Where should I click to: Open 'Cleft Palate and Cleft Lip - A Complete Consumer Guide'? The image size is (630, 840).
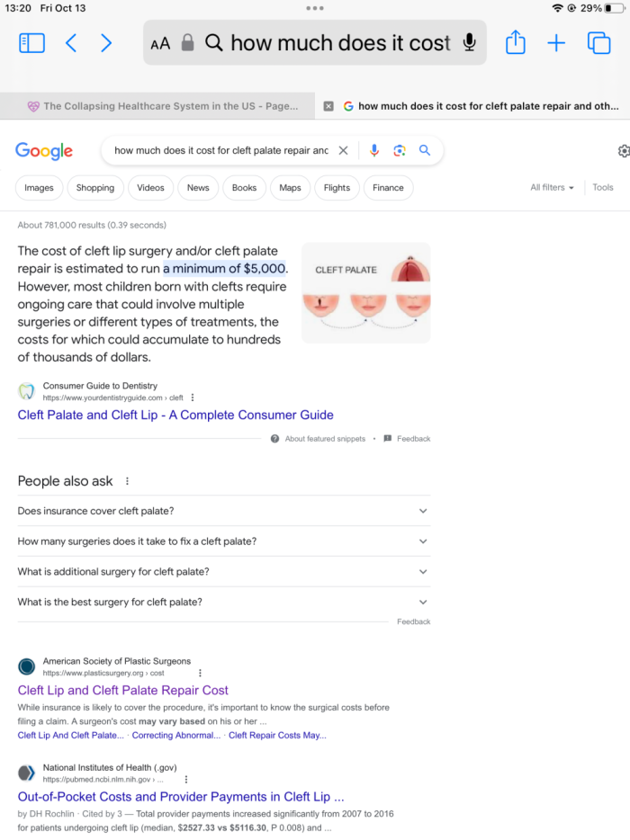coord(175,415)
